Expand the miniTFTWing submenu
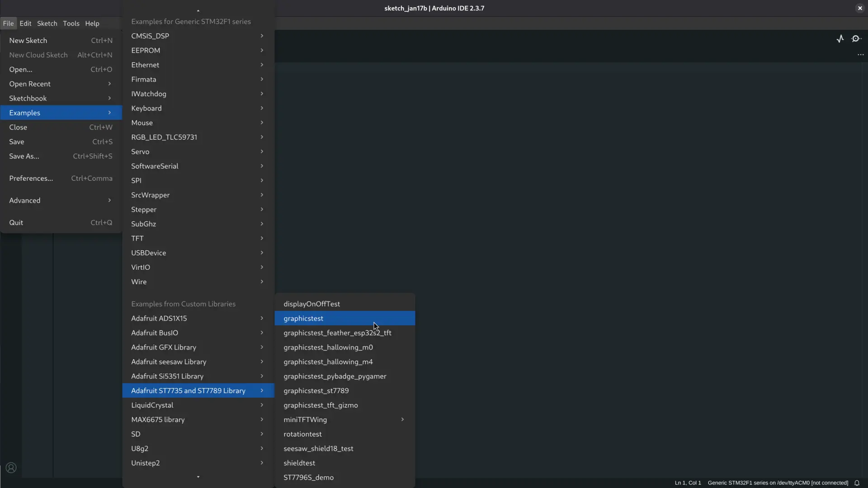 (x=344, y=419)
